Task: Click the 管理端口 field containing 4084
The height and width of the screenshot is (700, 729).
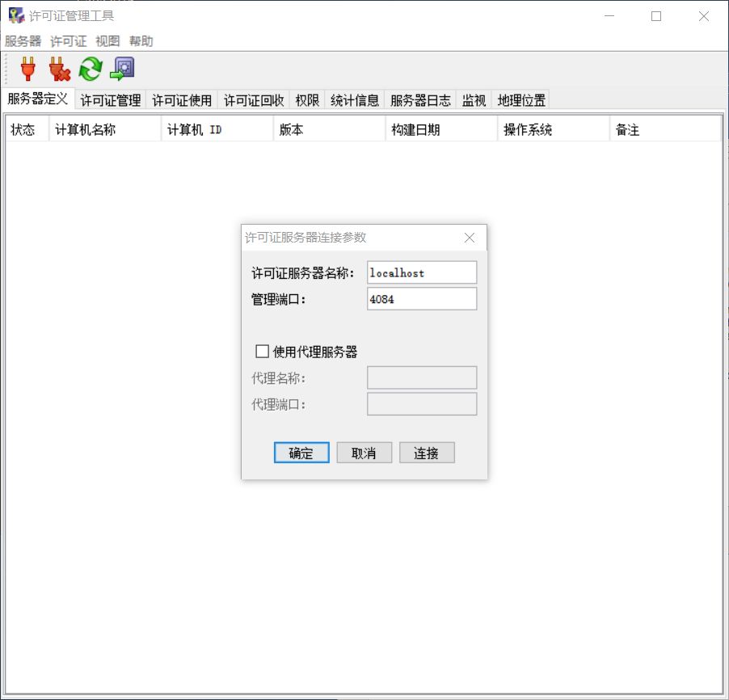Action: click(x=422, y=299)
